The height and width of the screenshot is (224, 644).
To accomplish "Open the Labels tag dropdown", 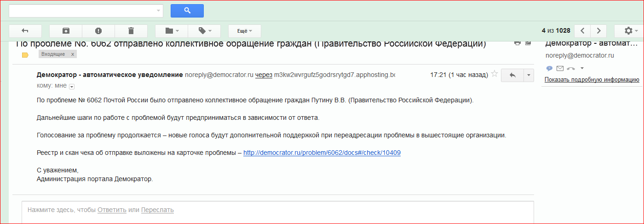I will click(x=205, y=31).
